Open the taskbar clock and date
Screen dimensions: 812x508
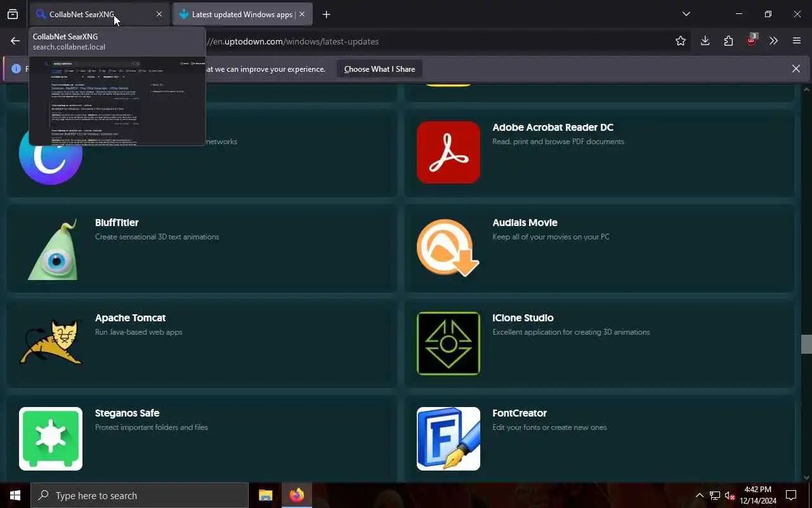(758, 495)
